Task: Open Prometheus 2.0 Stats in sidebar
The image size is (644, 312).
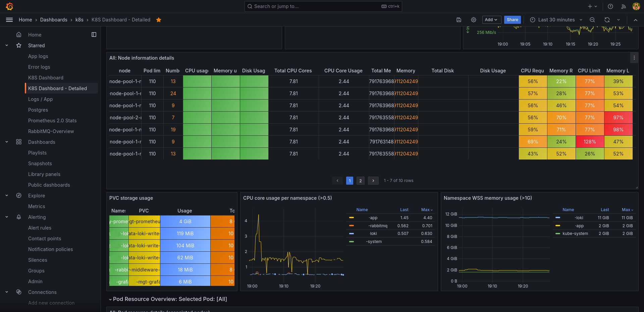Action: (52, 121)
